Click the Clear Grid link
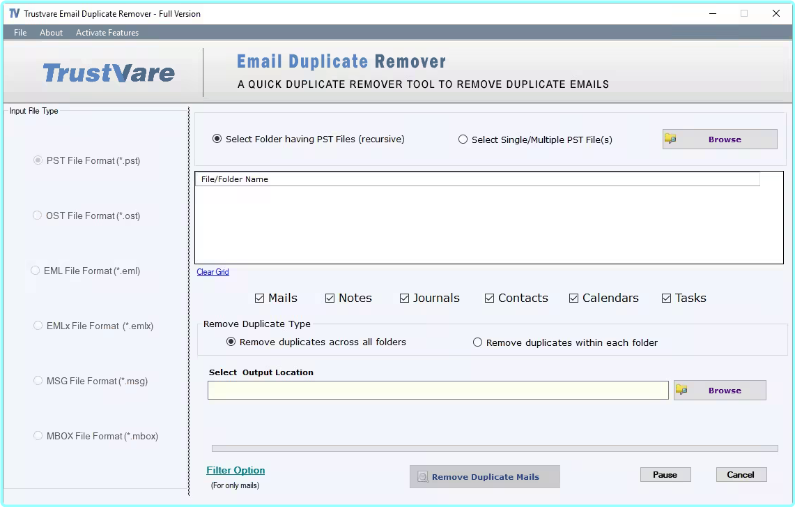The image size is (795, 507). click(x=213, y=272)
